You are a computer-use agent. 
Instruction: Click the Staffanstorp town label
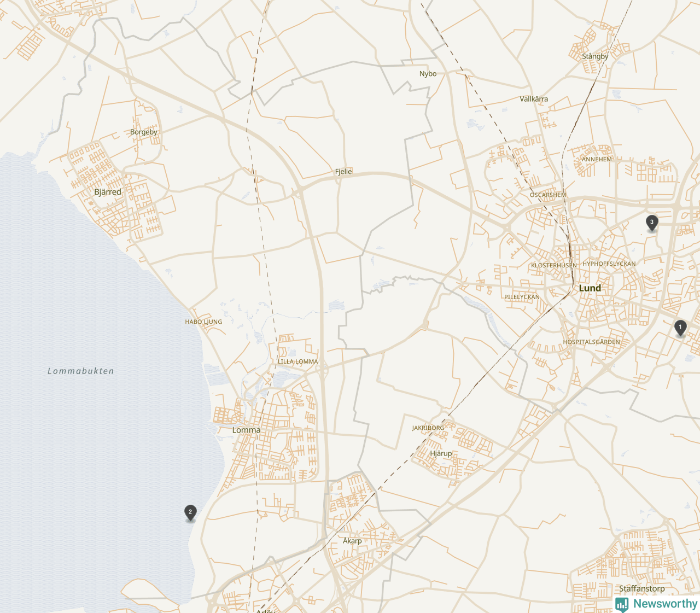click(x=642, y=589)
